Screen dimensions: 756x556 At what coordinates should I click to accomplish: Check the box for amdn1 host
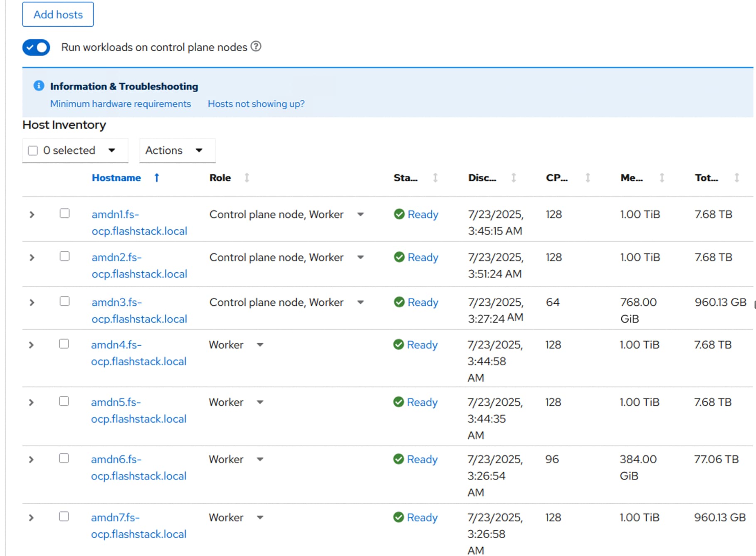click(64, 214)
